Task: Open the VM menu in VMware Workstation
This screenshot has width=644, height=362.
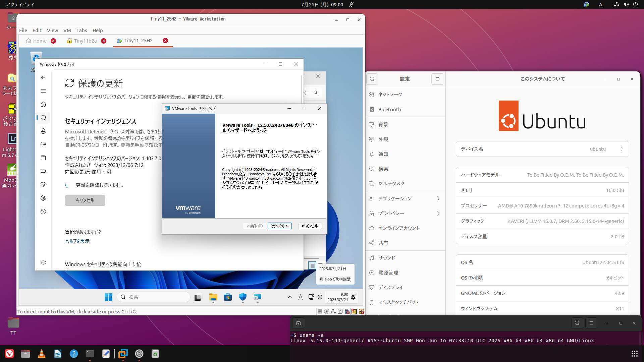Action: coord(67,30)
